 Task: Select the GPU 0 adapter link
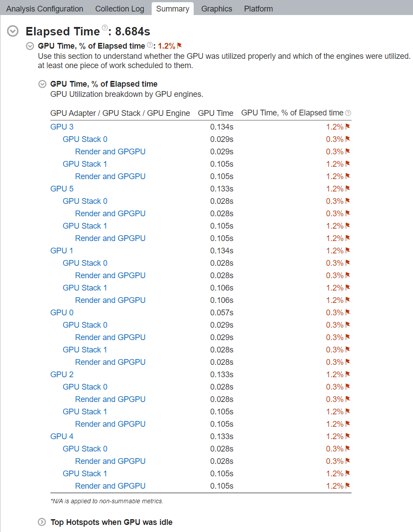62,313
